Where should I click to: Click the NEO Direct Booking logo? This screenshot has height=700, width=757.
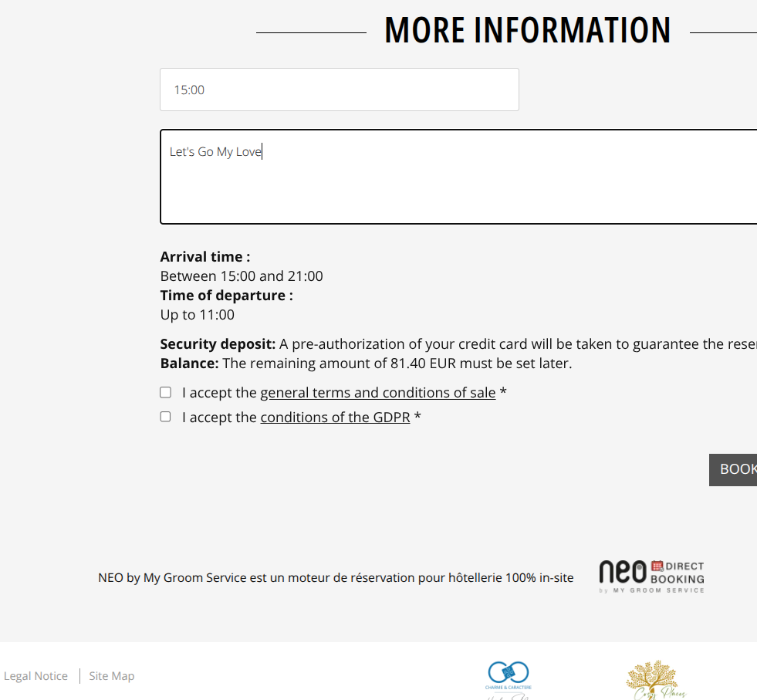coord(651,576)
